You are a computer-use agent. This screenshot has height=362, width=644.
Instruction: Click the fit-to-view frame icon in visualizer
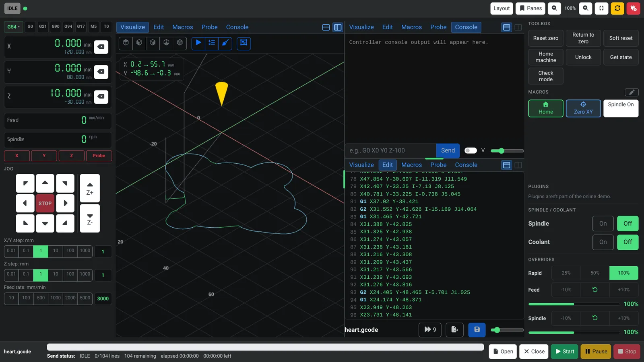[244, 43]
